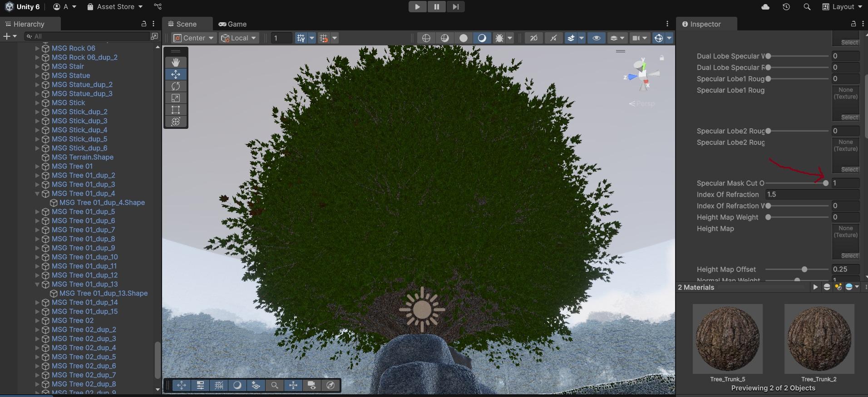868x397 pixels.
Task: Toggle 2D view mode
Action: (534, 38)
